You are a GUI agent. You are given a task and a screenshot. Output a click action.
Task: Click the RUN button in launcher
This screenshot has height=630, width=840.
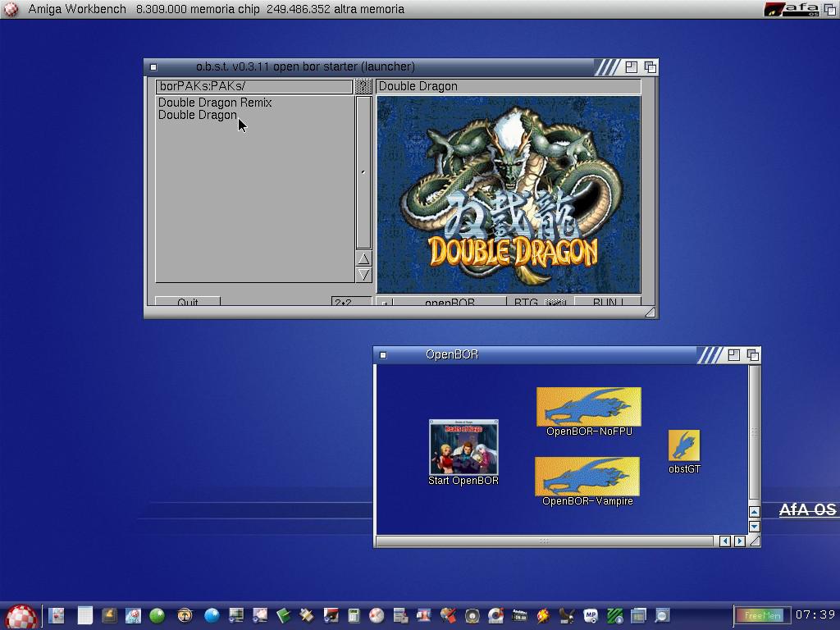coord(608,302)
